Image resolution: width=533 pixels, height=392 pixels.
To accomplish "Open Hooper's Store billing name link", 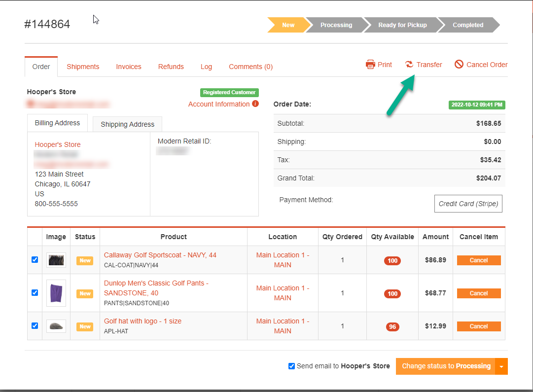I will (58, 144).
